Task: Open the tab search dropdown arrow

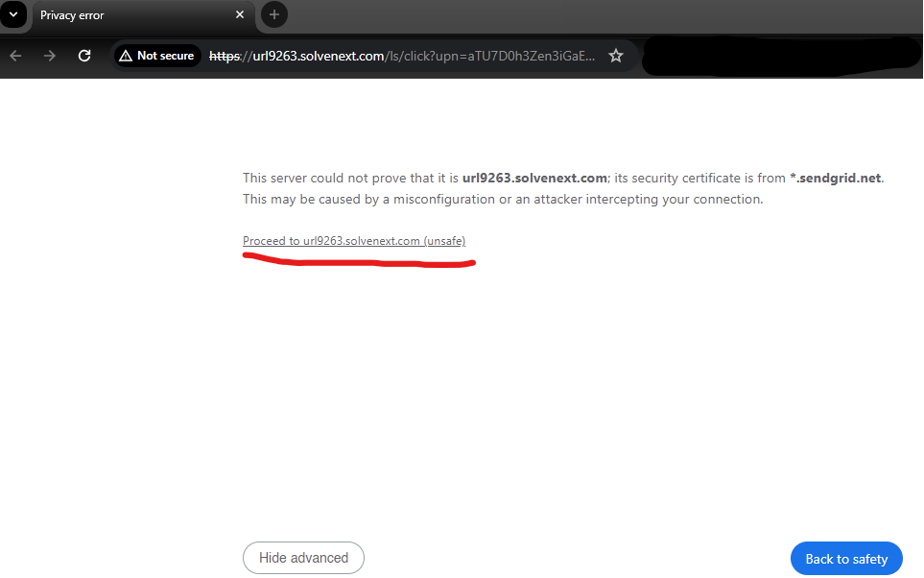Action: pyautogui.click(x=13, y=14)
